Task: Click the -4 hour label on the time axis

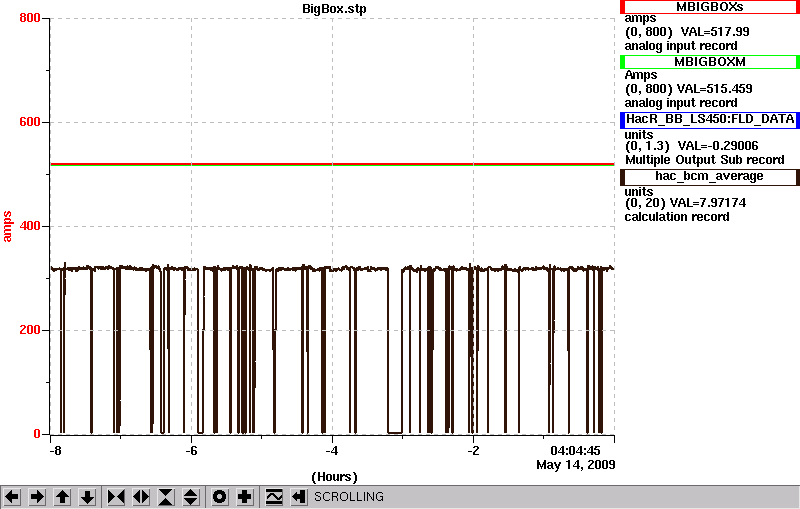Action: point(332,451)
